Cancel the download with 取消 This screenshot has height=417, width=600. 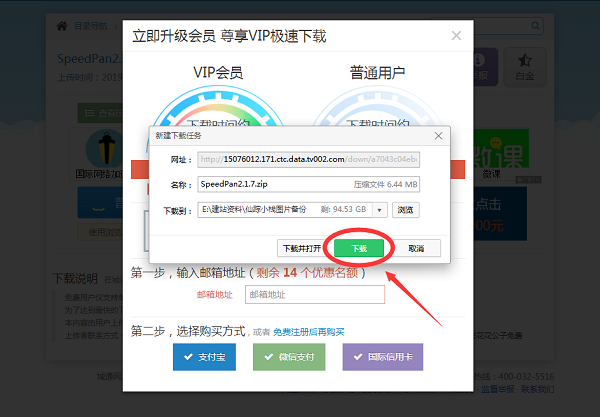point(416,248)
